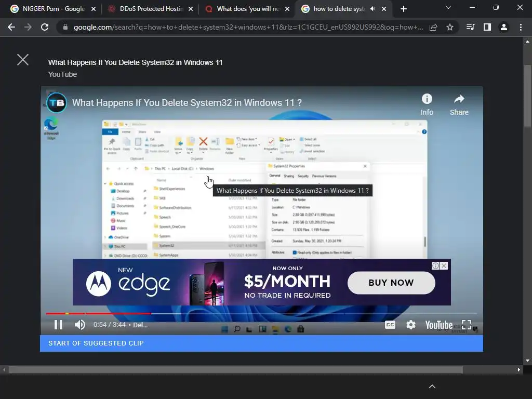View site security lock info

65,27
